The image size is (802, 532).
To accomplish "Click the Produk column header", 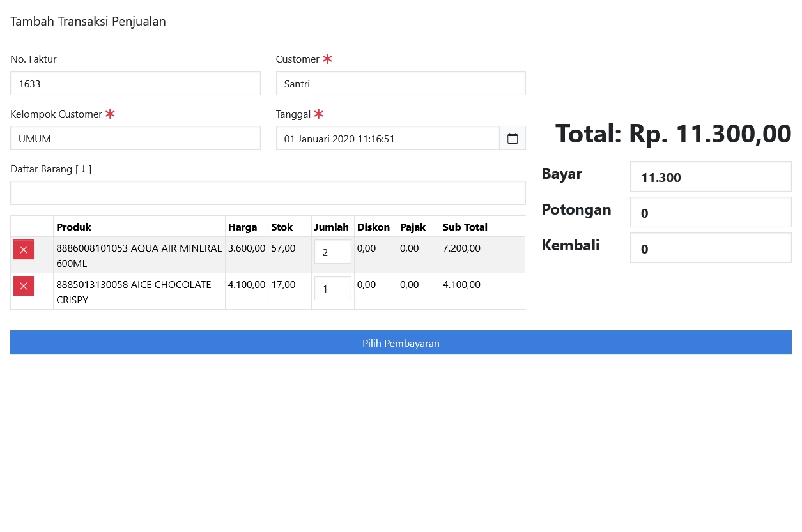I will [74, 227].
